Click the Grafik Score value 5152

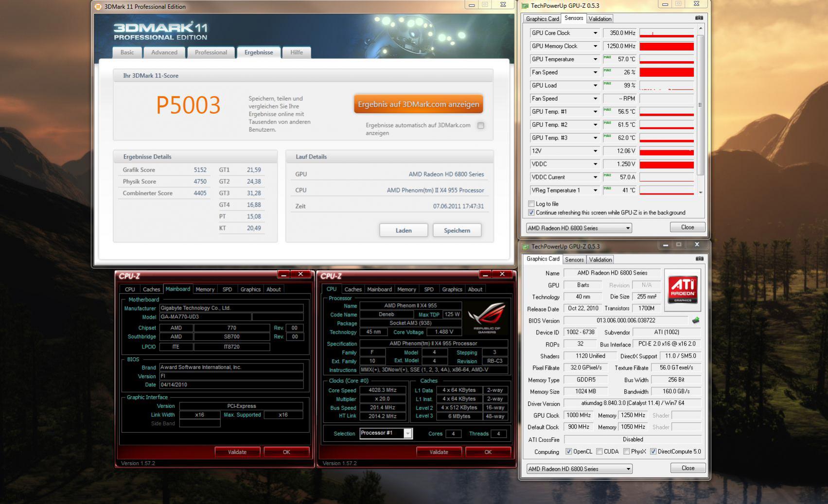click(x=200, y=170)
